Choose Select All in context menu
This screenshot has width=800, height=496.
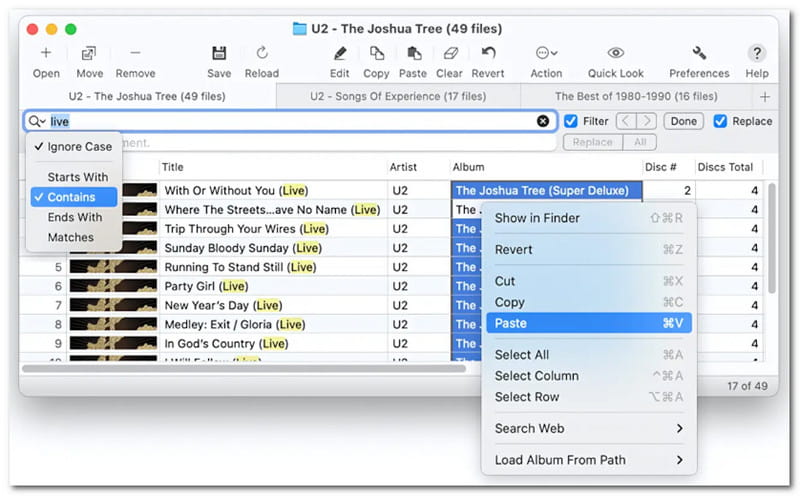point(589,355)
